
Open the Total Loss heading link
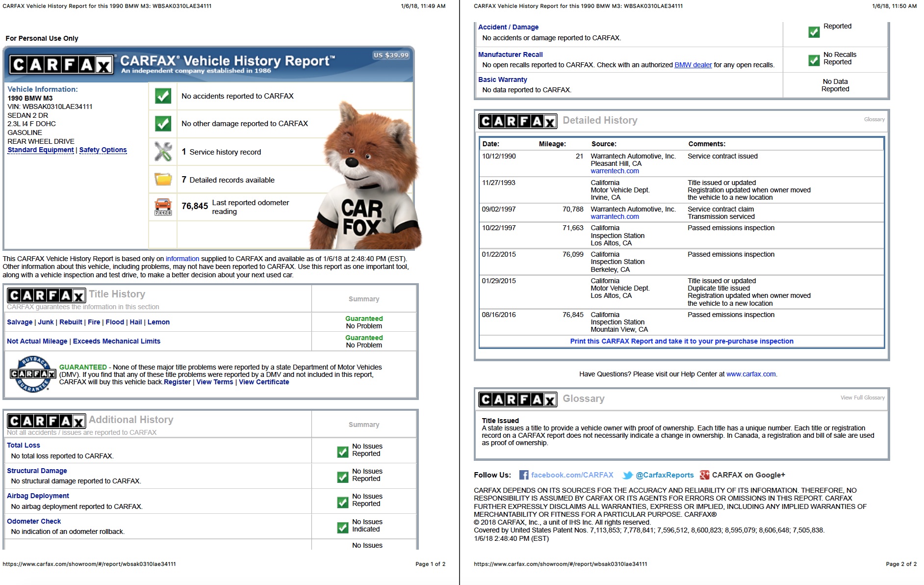24,445
